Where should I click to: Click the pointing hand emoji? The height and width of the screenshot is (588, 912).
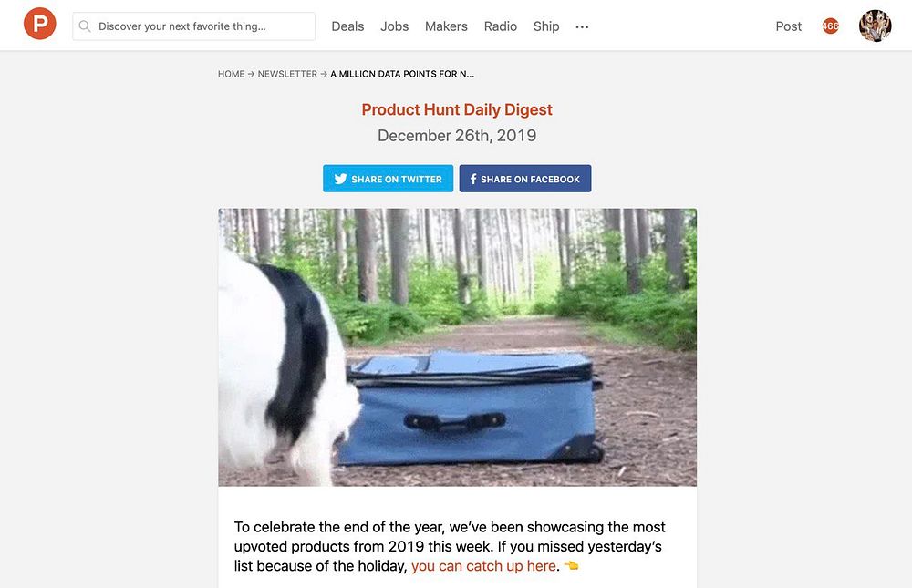click(x=571, y=565)
